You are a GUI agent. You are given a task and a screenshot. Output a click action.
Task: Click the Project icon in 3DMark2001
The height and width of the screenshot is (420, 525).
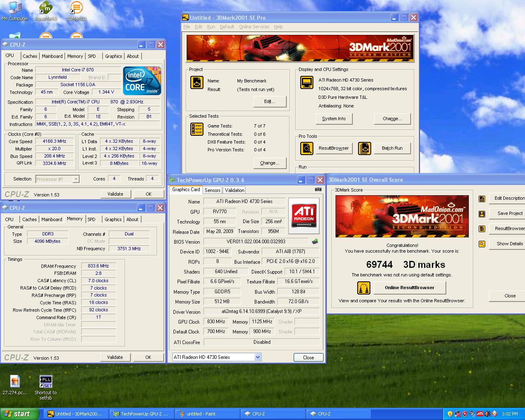[x=197, y=82]
